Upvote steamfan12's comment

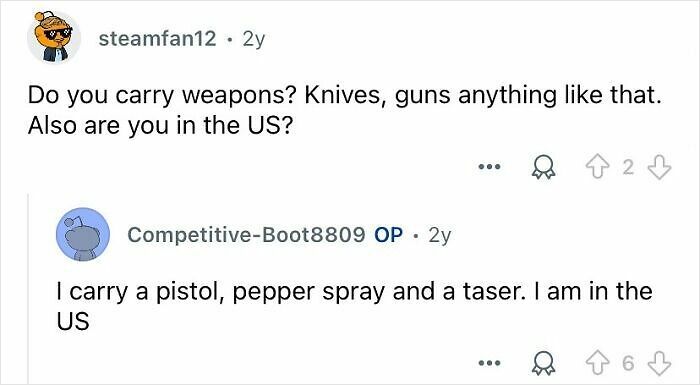coord(600,167)
